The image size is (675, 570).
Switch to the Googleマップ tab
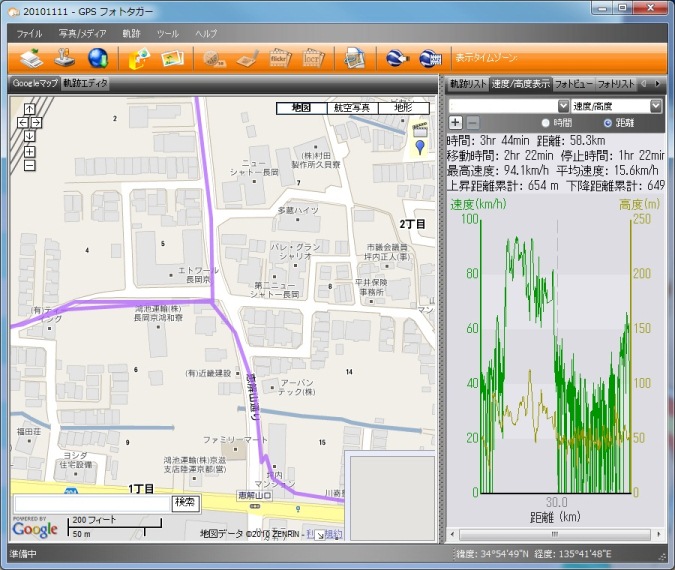pos(35,84)
